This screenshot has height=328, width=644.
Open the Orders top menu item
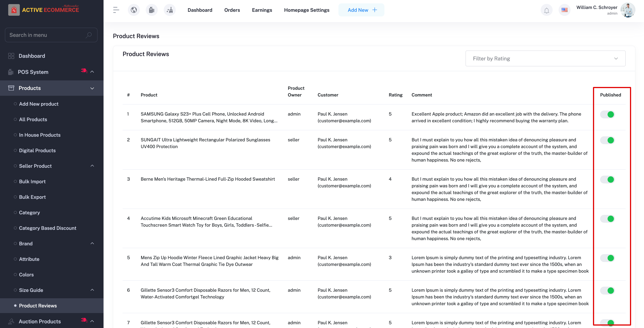[232, 10]
